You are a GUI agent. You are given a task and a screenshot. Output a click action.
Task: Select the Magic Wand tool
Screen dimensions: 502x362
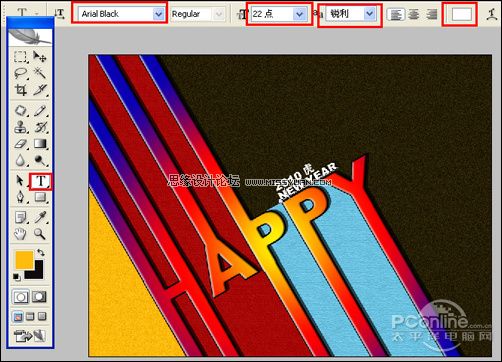(x=40, y=73)
